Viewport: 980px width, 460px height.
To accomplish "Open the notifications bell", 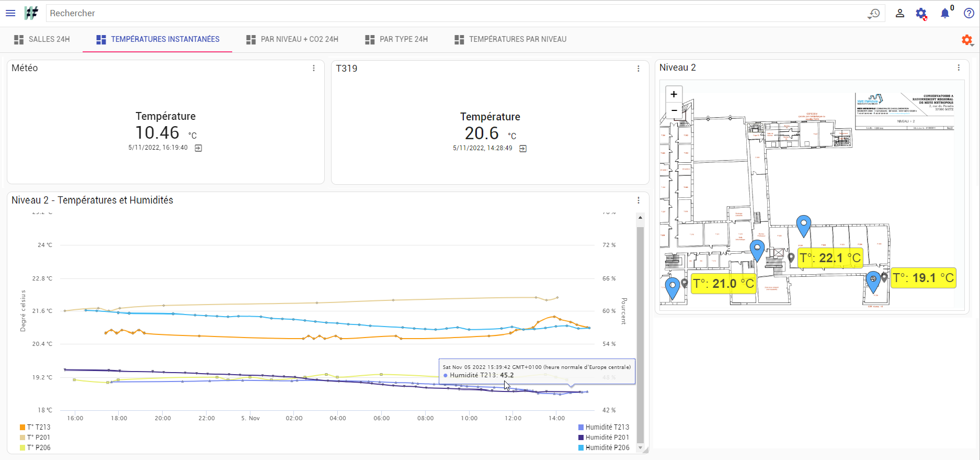I will pos(945,14).
